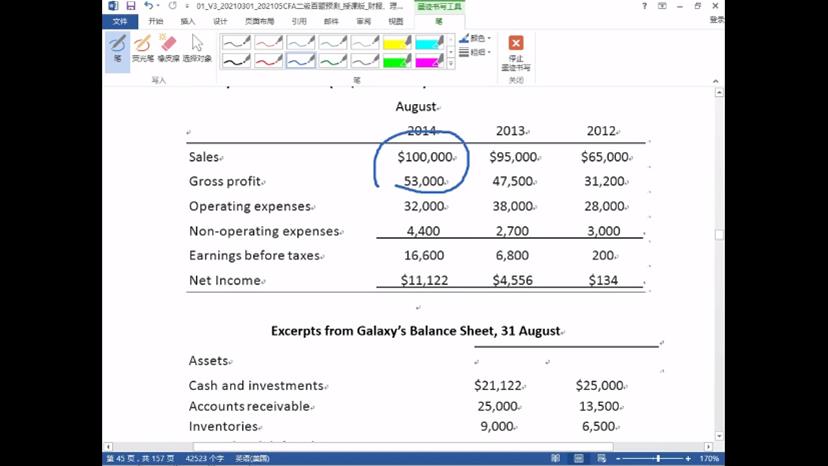Viewport: 828px width, 466px height.
Task: Switch to the Review (审阅) ribbon tab
Action: click(x=363, y=21)
